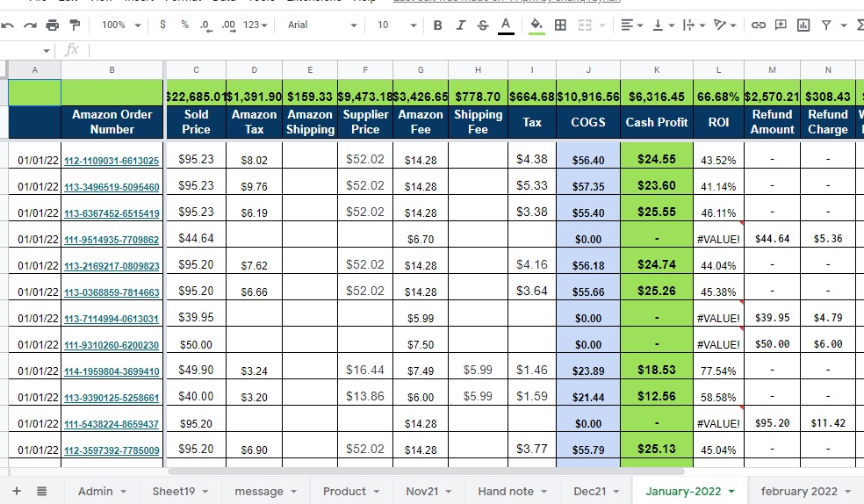This screenshot has width=864, height=504.
Task: Open the zoom level dropdown
Action: [120, 25]
